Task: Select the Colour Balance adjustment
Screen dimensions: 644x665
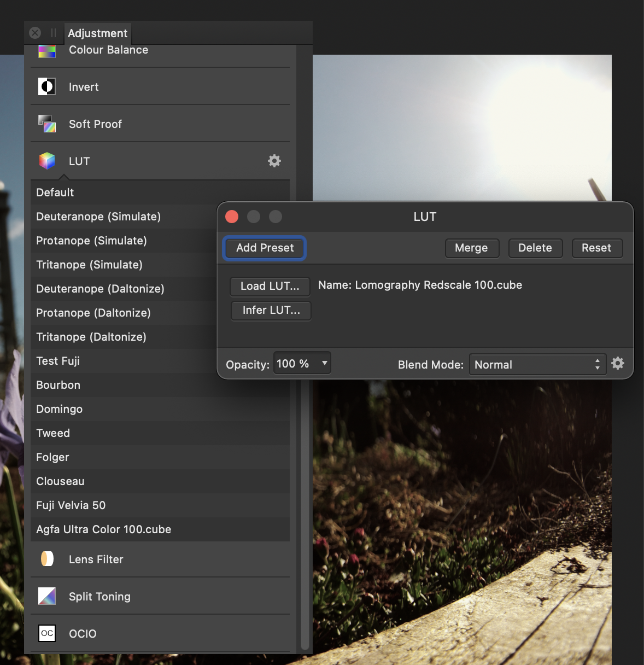Action: pos(160,53)
